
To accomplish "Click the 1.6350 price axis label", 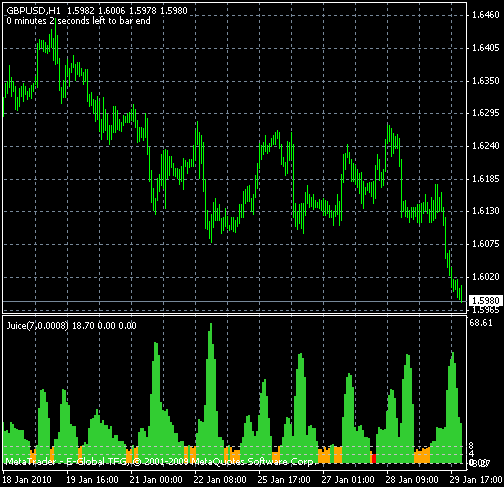I will [486, 81].
